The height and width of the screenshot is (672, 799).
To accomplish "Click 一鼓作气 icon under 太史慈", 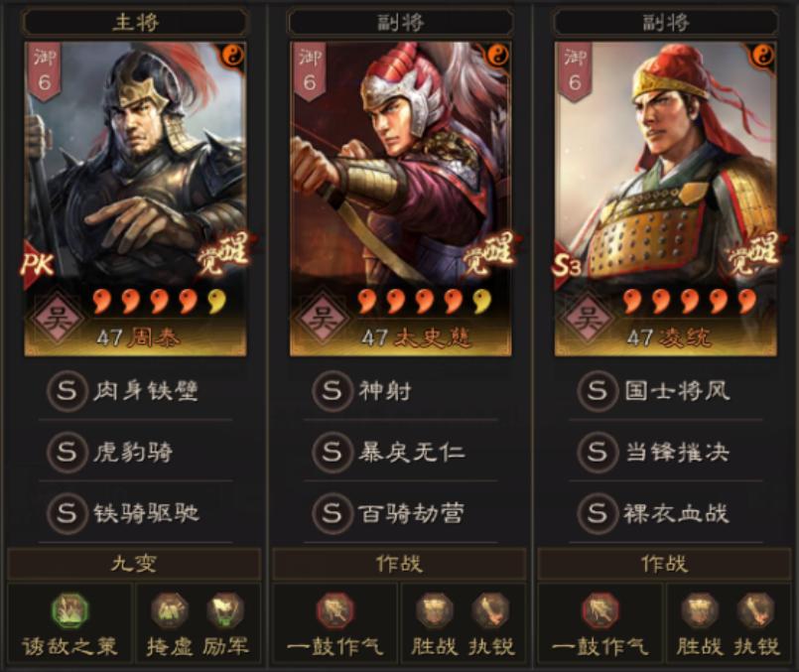I will click(x=334, y=610).
